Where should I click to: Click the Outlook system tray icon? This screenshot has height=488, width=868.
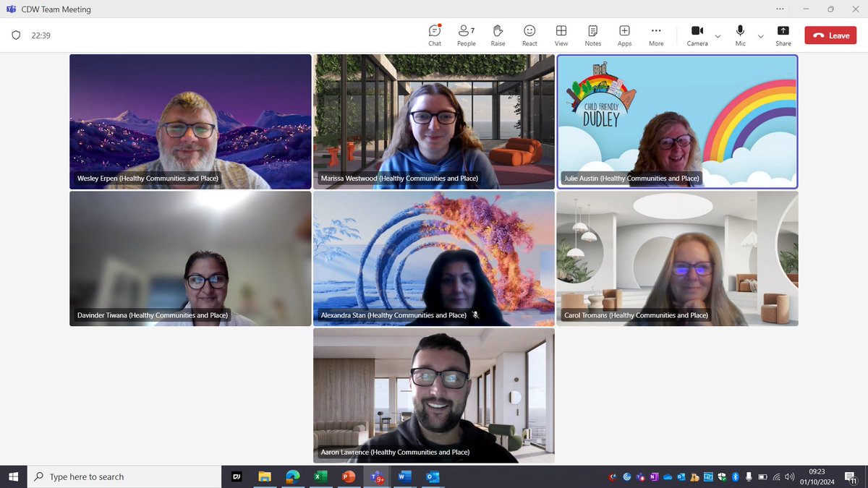681,476
